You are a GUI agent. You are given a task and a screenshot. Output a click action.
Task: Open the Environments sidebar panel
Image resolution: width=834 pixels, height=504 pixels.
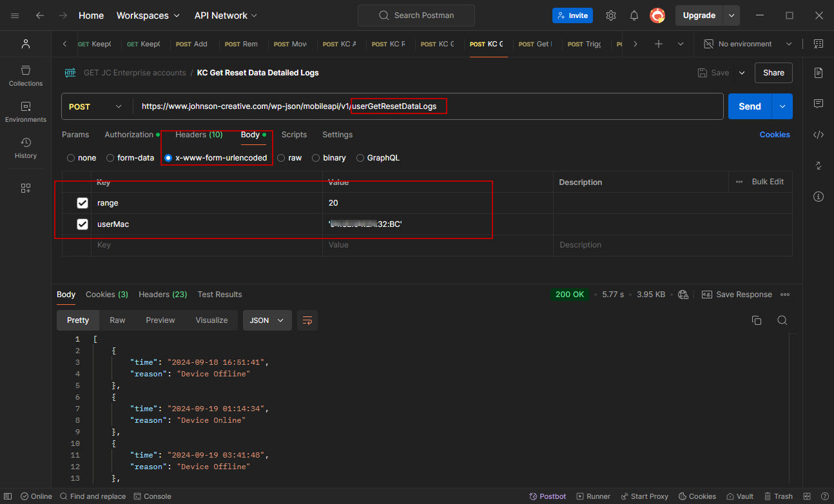26,111
